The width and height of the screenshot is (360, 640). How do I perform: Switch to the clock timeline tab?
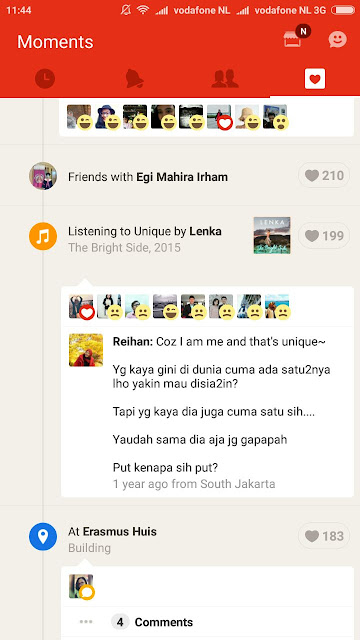coord(45,78)
